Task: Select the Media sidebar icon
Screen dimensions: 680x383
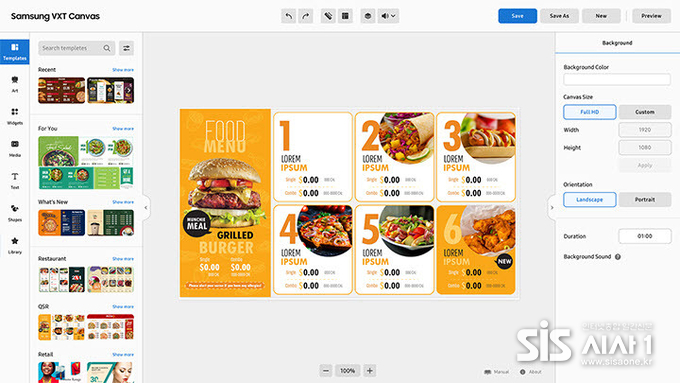Action: 15,148
